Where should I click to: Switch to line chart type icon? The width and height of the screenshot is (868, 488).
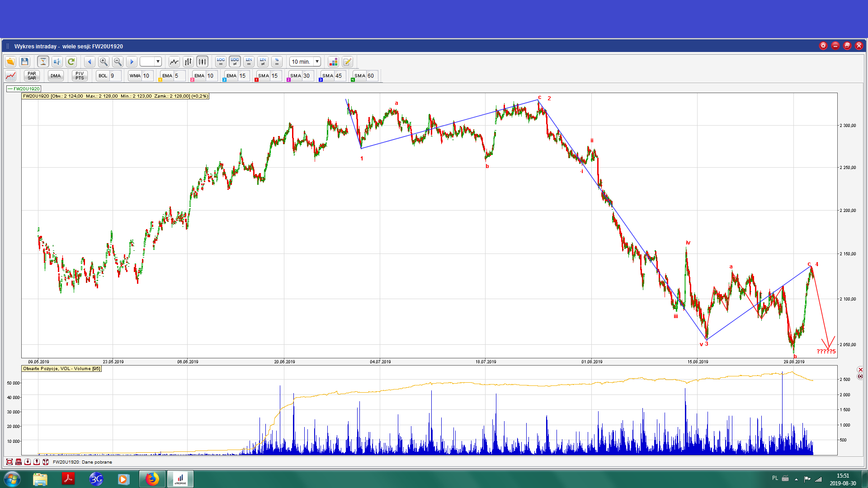click(x=174, y=62)
